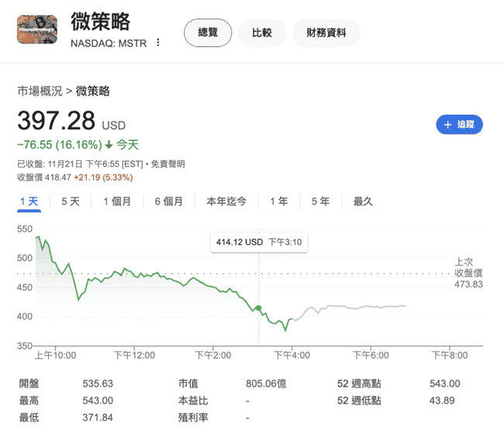The width and height of the screenshot is (504, 433).
Task: Click the 開盤 value 535.63
Action: pos(98,383)
